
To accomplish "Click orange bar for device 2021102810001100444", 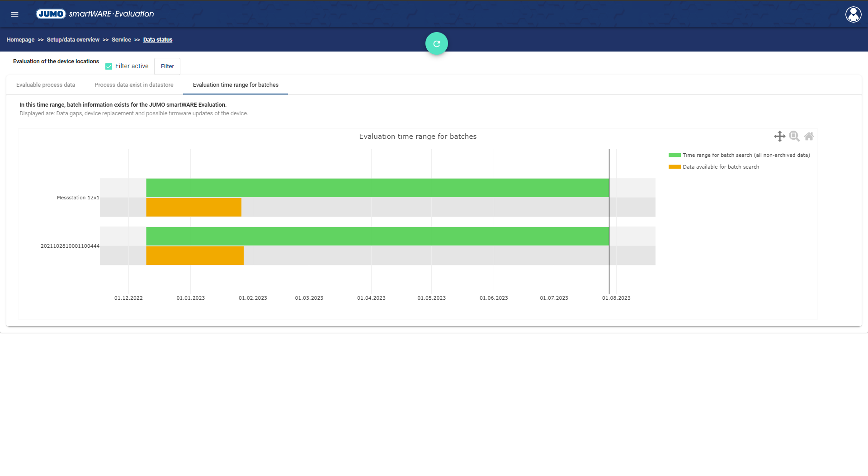I will 195,255.
